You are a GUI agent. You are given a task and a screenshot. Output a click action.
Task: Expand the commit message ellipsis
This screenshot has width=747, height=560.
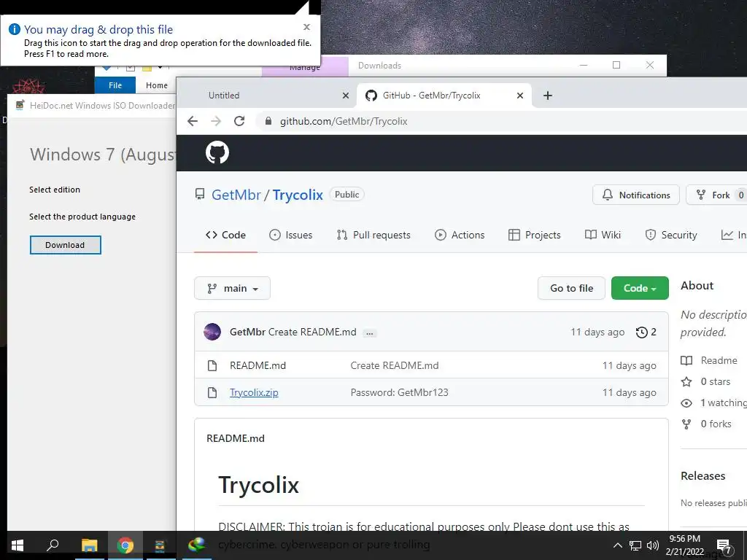[369, 332]
